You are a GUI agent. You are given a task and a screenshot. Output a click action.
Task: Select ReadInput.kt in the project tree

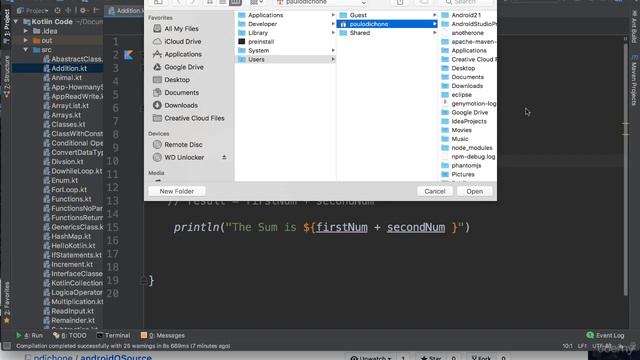(69, 311)
